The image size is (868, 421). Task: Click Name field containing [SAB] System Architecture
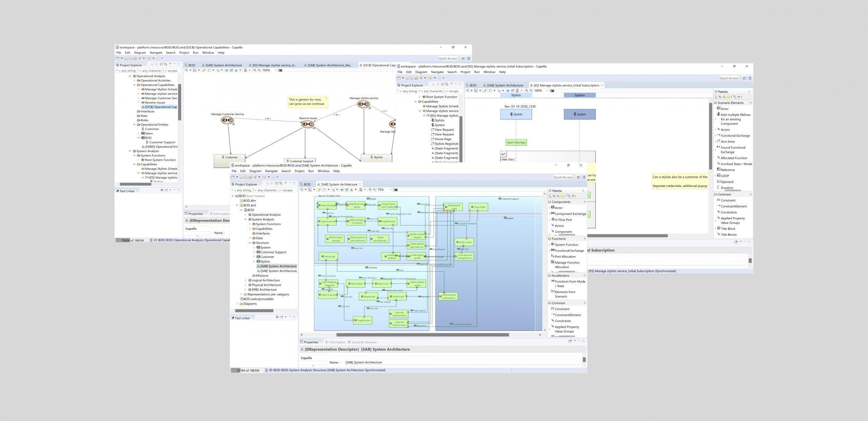point(462,362)
